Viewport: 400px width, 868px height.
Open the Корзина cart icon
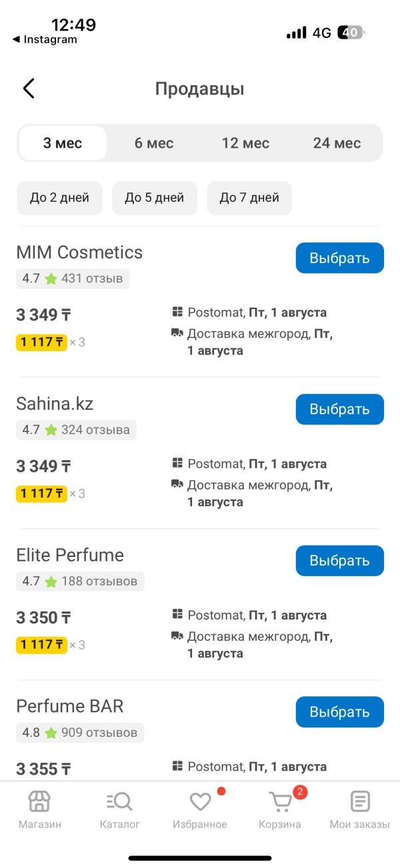tap(280, 801)
